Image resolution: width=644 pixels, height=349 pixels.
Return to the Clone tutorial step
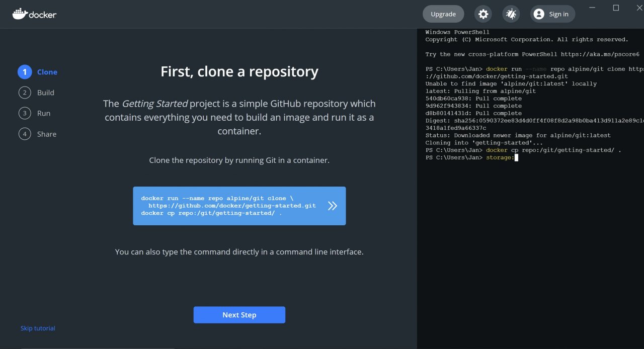click(47, 72)
